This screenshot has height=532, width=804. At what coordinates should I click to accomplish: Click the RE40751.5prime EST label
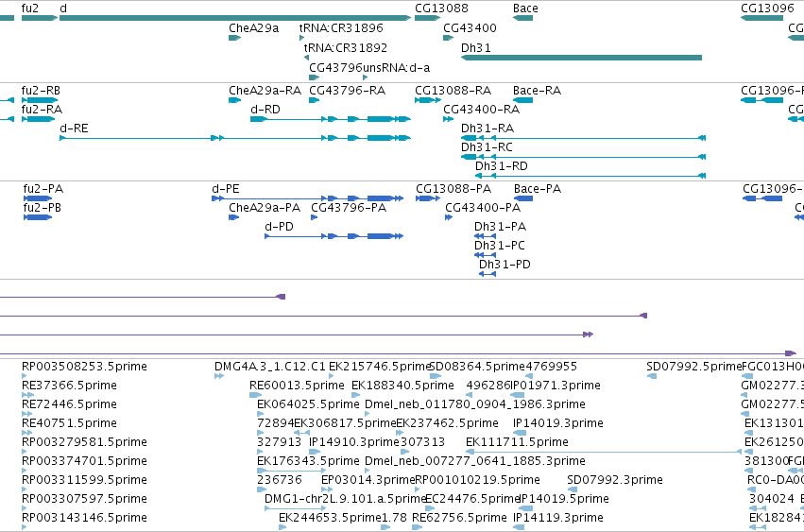pos(69,423)
